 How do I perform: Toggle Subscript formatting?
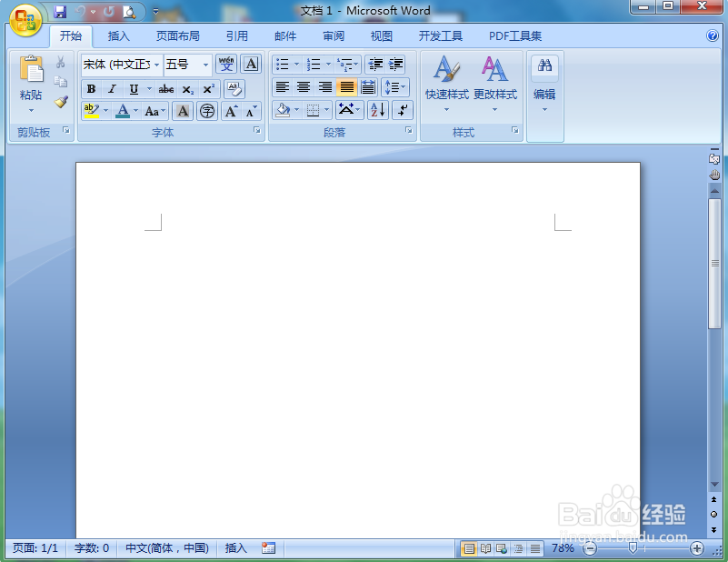coord(187,89)
